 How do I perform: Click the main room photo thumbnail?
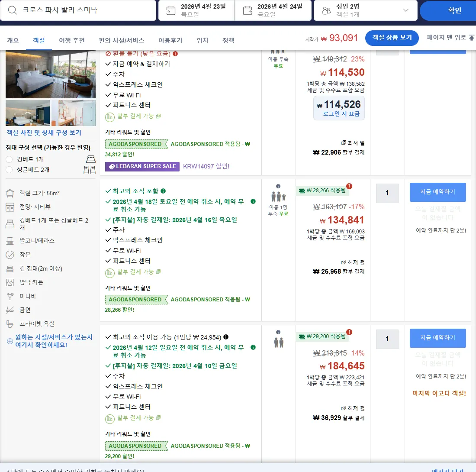point(50,74)
